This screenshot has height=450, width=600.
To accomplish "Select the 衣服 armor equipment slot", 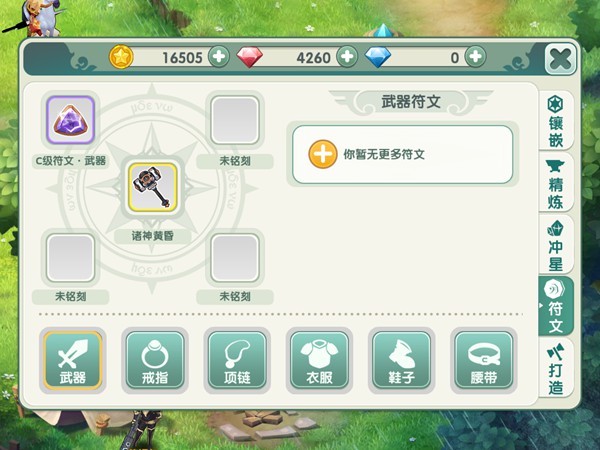I will (x=319, y=360).
